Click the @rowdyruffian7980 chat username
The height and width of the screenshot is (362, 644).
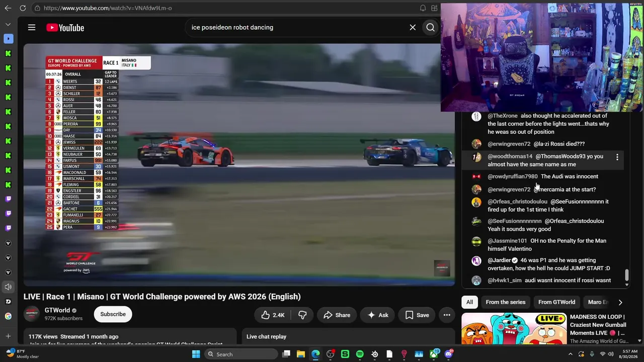(513, 176)
